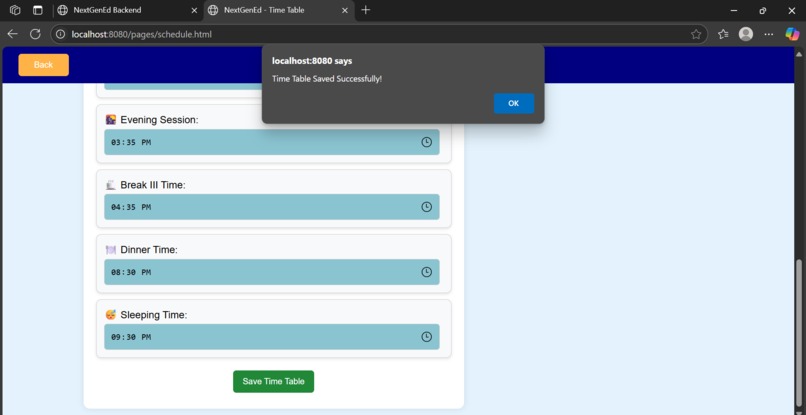
Task: Open clock picker for Break III Time
Action: pyautogui.click(x=426, y=207)
